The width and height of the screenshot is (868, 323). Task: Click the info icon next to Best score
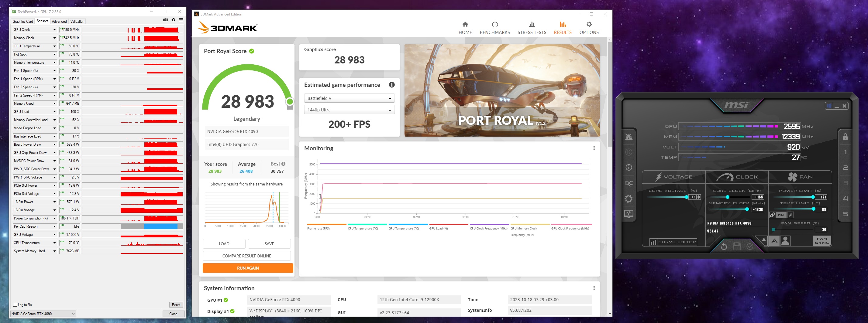283,164
